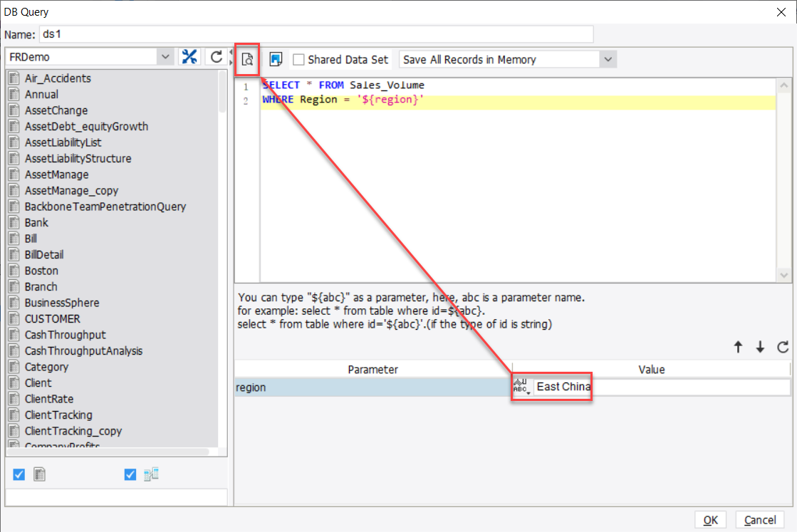Image resolution: width=797 pixels, height=532 pixels.
Task: Select the CUSTOMER table
Action: tap(53, 318)
